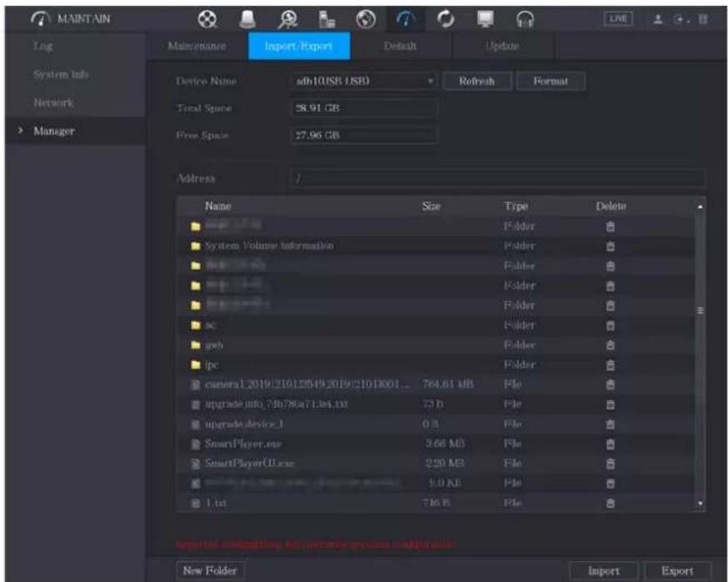Select the SmartPlayer.exe file name
This screenshot has height=582, width=728.
244,444
